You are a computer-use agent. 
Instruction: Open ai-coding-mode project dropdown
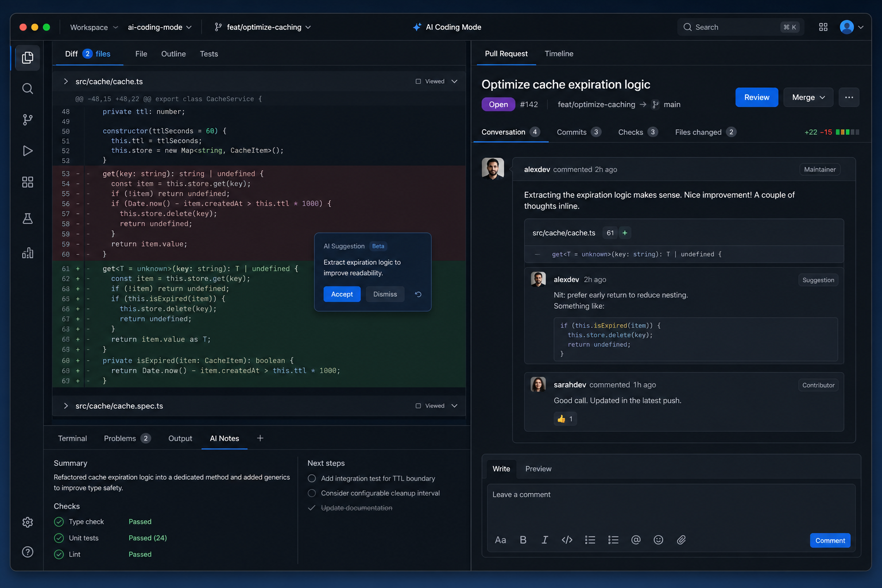160,27
